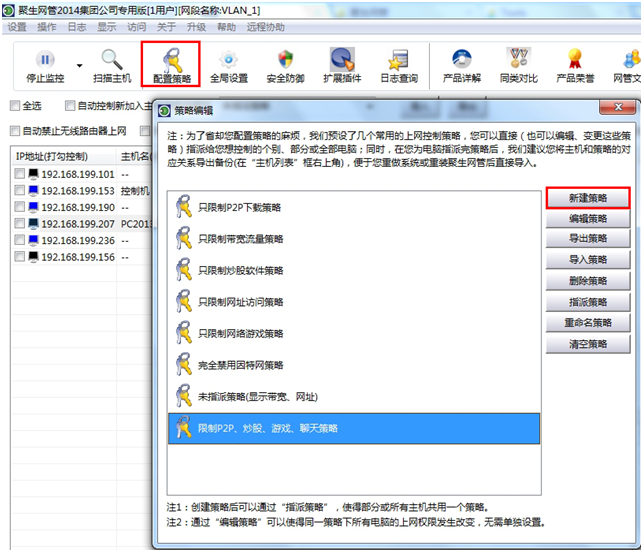Viewport: 644px width, 552px height.
Task: Click the 新建策略 button
Action: pos(588,198)
